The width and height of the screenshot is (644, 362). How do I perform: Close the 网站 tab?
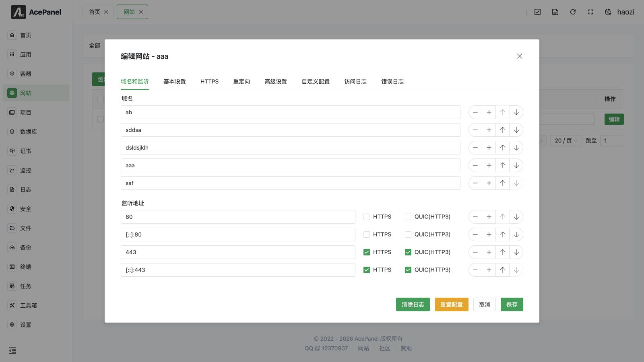click(141, 12)
